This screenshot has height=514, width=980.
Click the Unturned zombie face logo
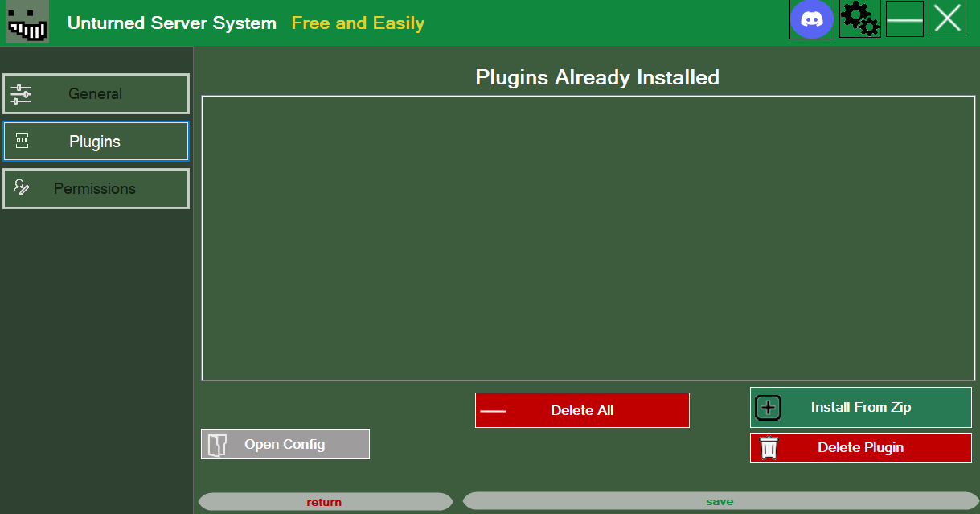tap(28, 22)
